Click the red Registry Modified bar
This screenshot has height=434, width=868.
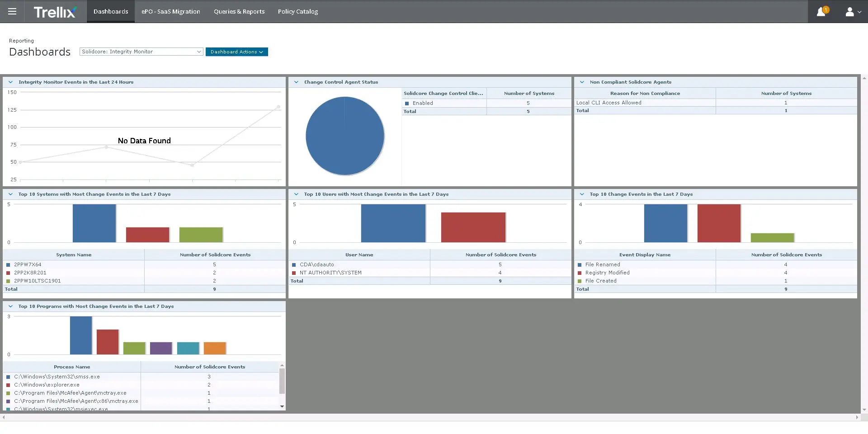pyautogui.click(x=718, y=223)
